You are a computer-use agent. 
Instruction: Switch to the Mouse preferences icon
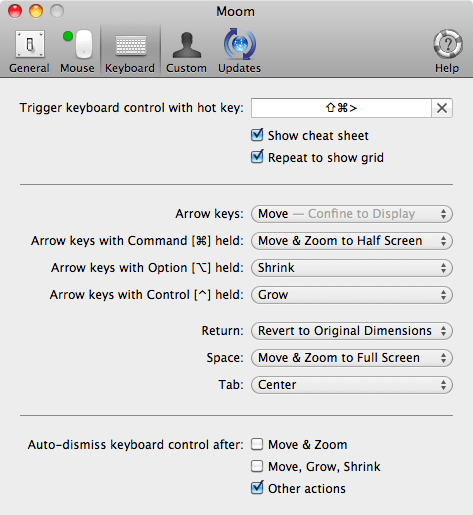(x=77, y=44)
